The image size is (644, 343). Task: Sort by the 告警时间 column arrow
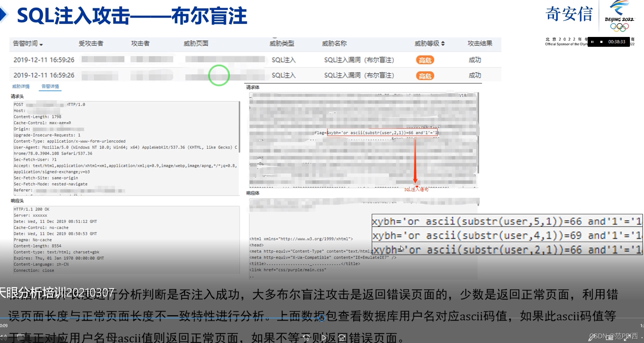click(x=41, y=44)
